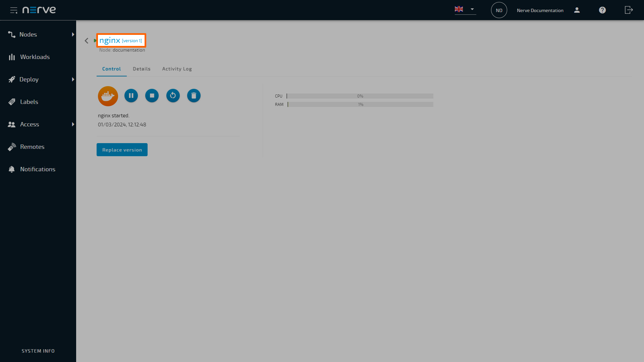Viewport: 644px width, 362px height.
Task: Click Nerve Documentation user profile
Action: point(577,10)
